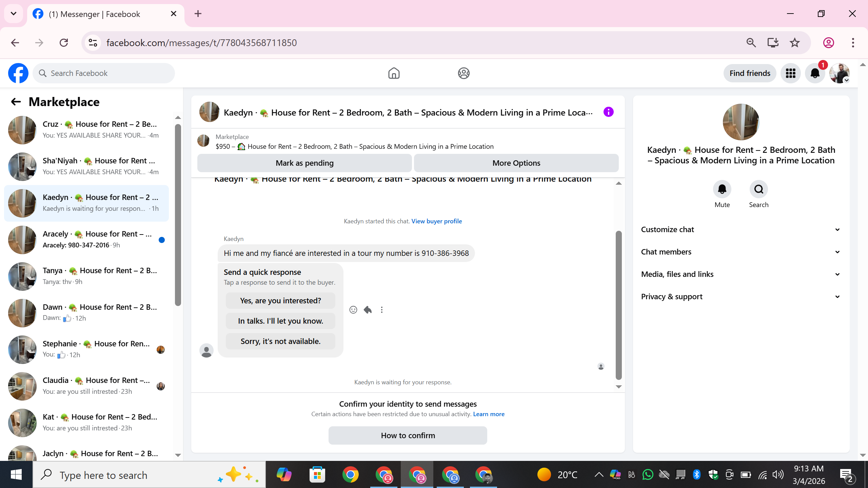Click the reply arrow icon on message
This screenshot has height=488, width=868.
pyautogui.click(x=368, y=310)
